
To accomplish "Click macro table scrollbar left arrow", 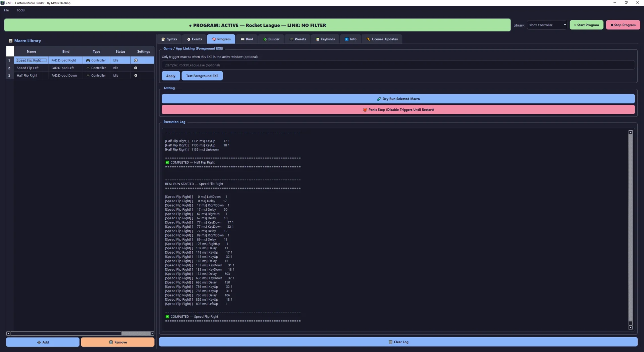I will pyautogui.click(x=8, y=334).
